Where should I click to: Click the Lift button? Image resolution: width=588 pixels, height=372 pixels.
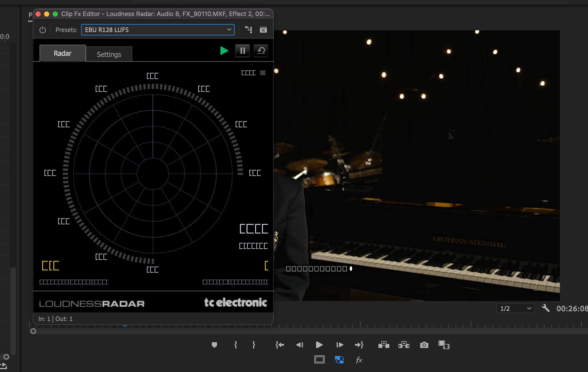[x=384, y=345]
